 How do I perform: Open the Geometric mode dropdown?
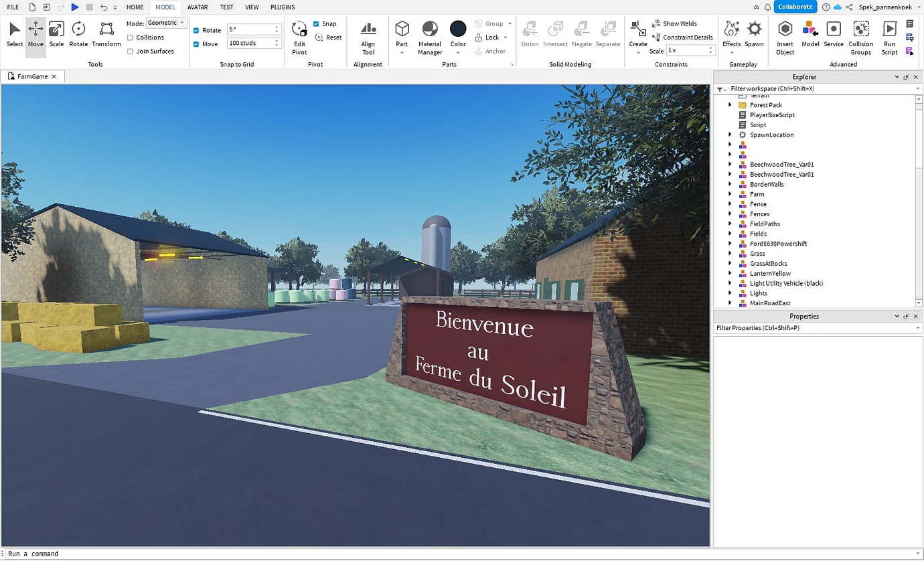click(167, 23)
